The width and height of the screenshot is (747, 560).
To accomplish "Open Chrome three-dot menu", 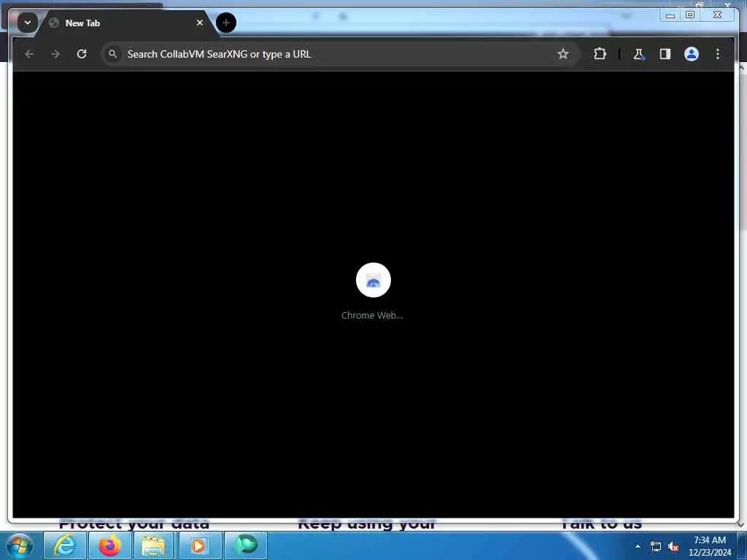I will (x=718, y=54).
